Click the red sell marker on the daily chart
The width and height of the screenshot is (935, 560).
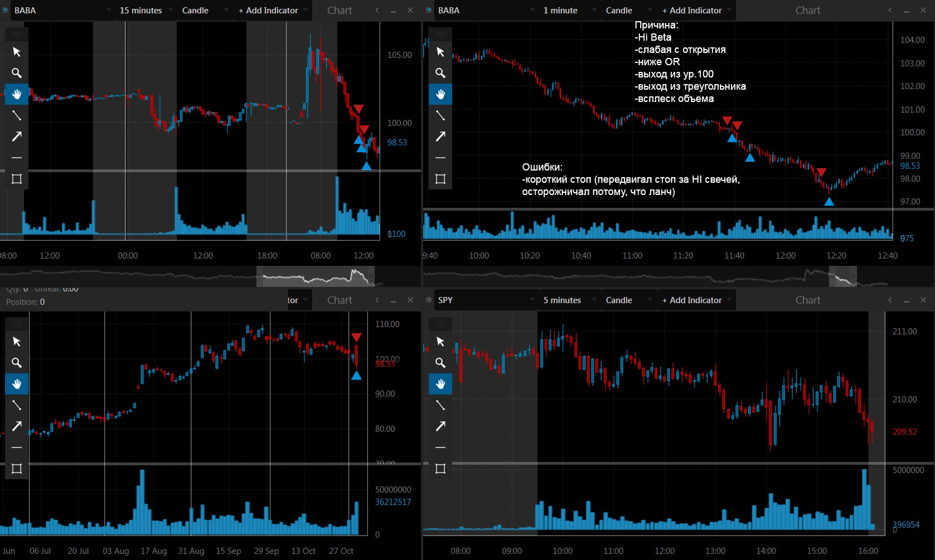[356, 338]
